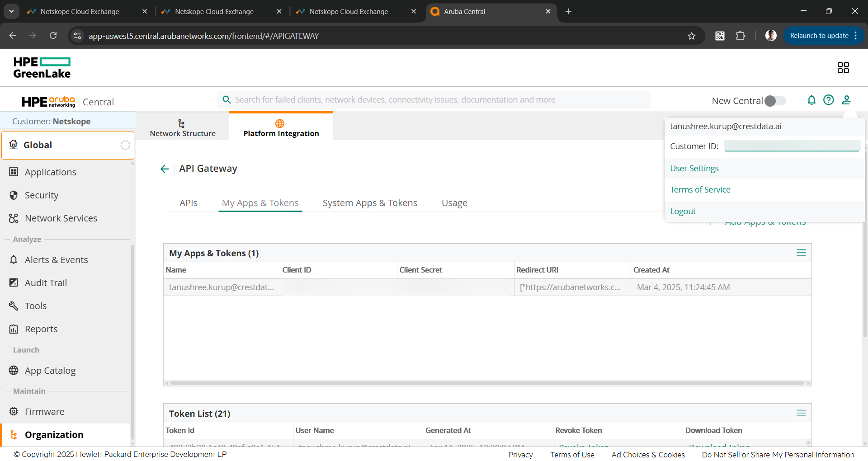Reload the page

tap(53, 36)
